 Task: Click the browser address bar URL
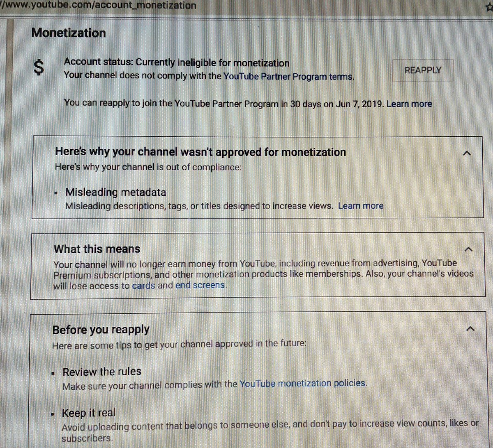tap(99, 5)
